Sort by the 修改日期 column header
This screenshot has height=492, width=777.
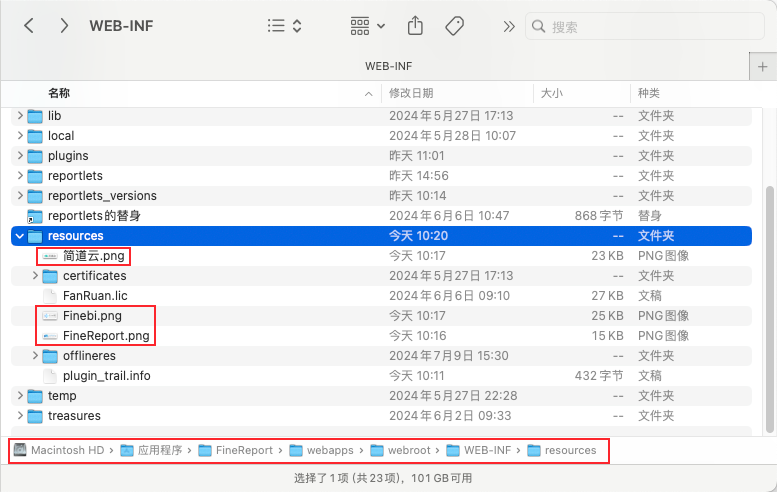(x=411, y=93)
